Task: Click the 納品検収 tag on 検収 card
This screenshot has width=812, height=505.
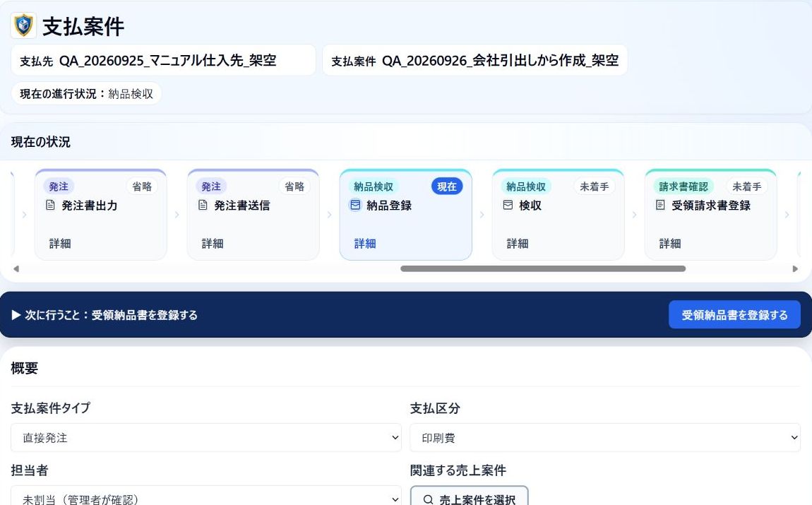Action: pyautogui.click(x=526, y=186)
